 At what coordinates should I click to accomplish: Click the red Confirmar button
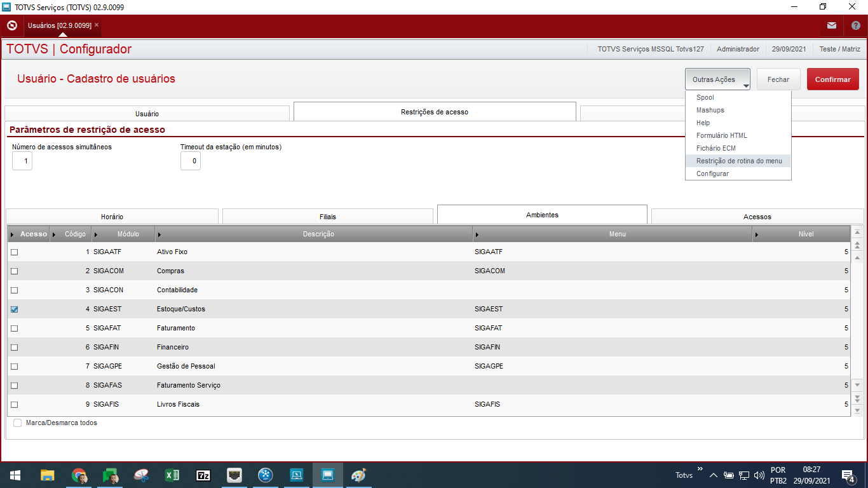click(833, 79)
